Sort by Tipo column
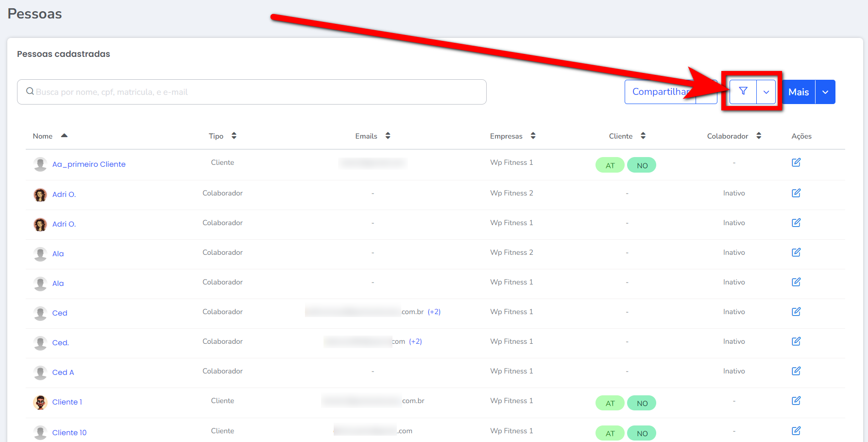The image size is (868, 442). pyautogui.click(x=234, y=136)
